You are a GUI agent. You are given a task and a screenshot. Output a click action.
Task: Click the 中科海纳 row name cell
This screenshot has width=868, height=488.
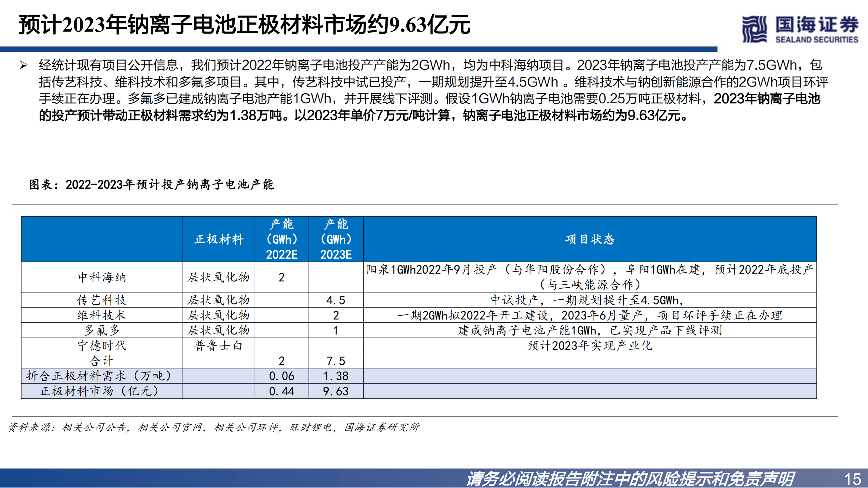tap(102, 277)
